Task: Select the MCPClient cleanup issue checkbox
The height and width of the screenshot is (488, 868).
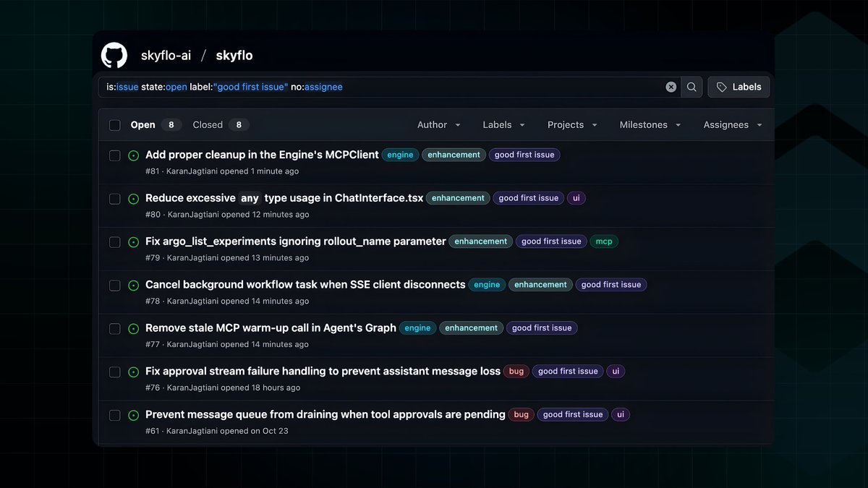Action: [x=114, y=155]
